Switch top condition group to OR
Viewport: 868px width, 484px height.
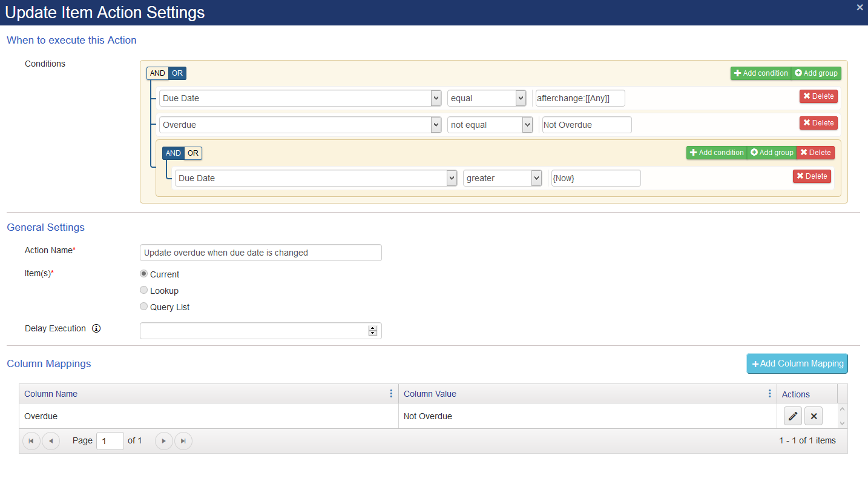[177, 73]
